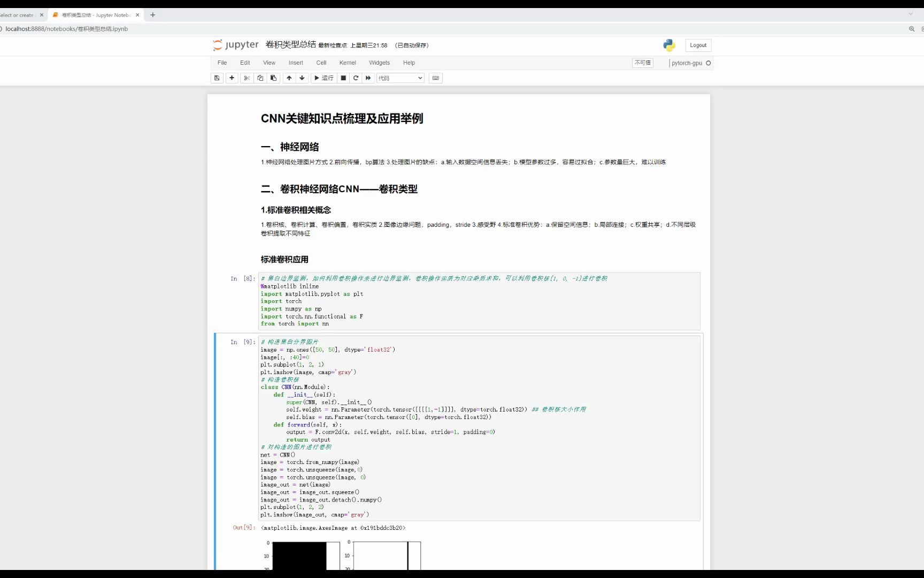This screenshot has height=578, width=924.
Task: Click heading CNN关键知识点梳理及应用举例
Action: click(x=342, y=119)
